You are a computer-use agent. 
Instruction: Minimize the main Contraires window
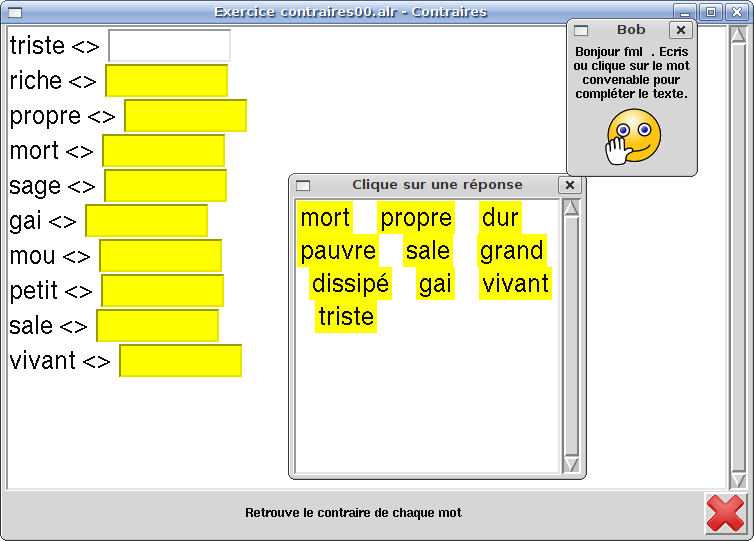point(685,12)
